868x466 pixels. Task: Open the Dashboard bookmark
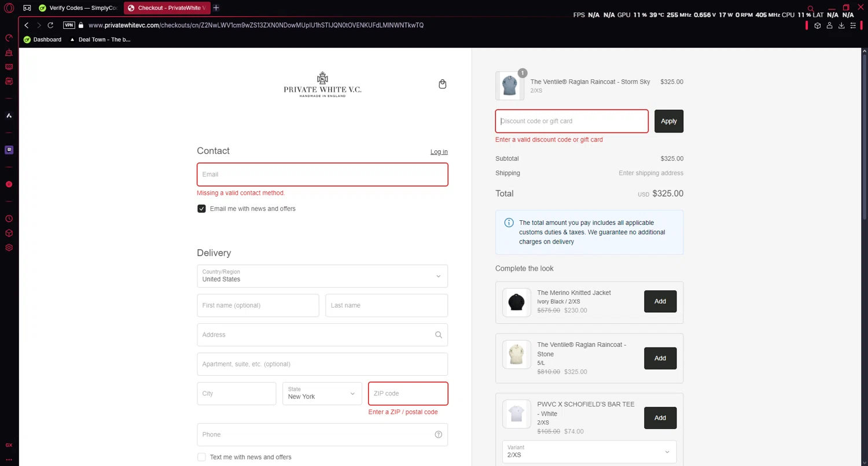pos(43,39)
